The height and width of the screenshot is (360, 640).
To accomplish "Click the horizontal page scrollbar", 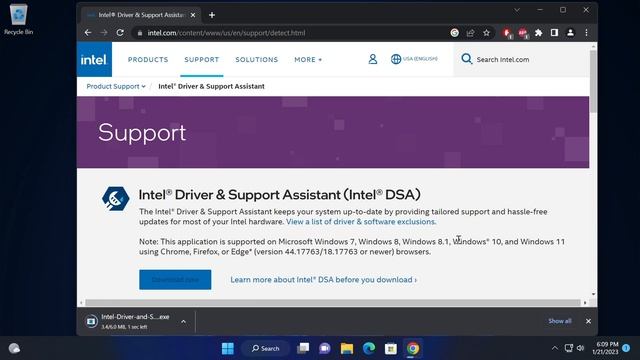I will pyautogui.click(x=333, y=303).
